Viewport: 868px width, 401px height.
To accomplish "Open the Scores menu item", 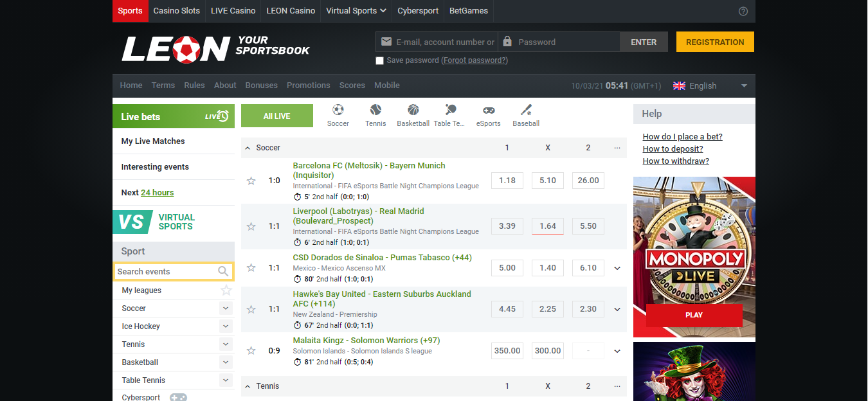I will [352, 85].
